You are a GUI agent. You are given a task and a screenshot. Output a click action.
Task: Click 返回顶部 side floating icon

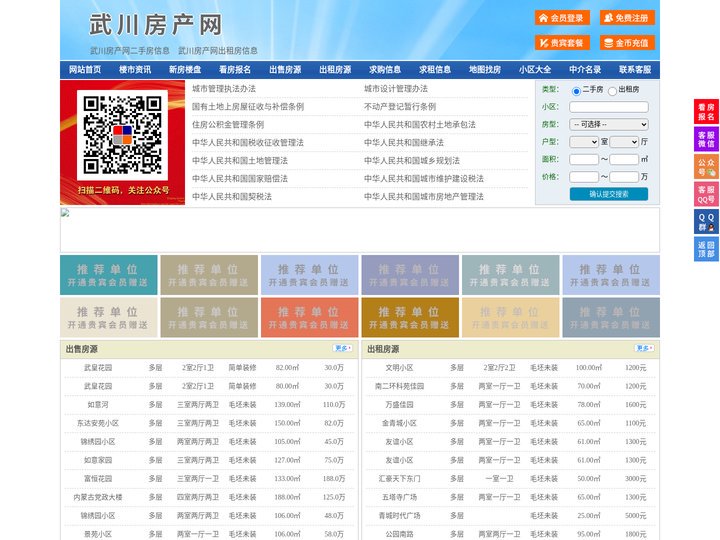706,249
